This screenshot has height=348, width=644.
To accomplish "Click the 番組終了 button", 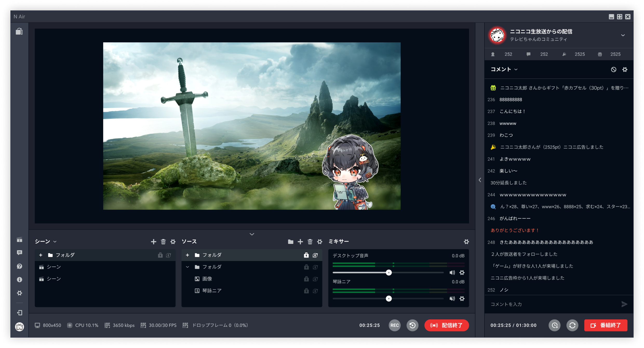I will tap(606, 325).
